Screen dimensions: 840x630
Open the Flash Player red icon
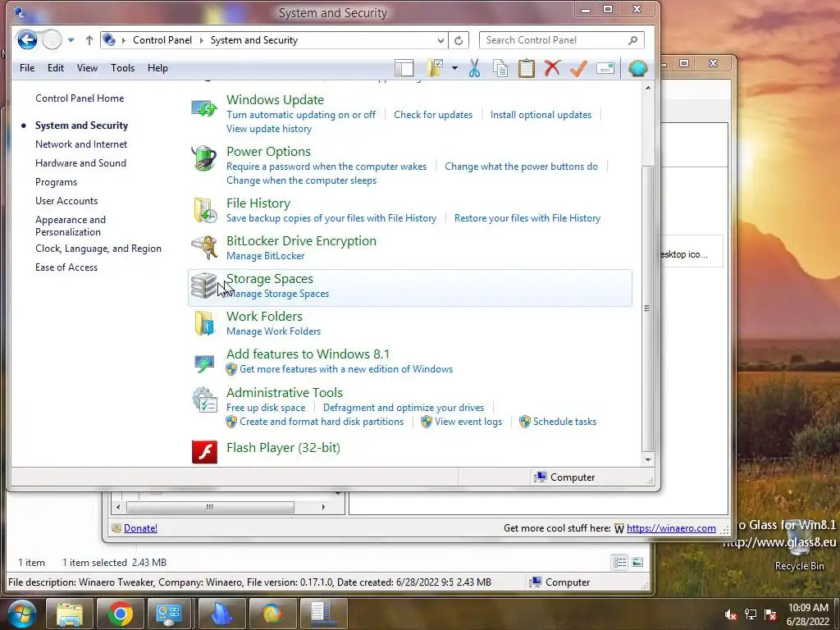pyautogui.click(x=204, y=452)
